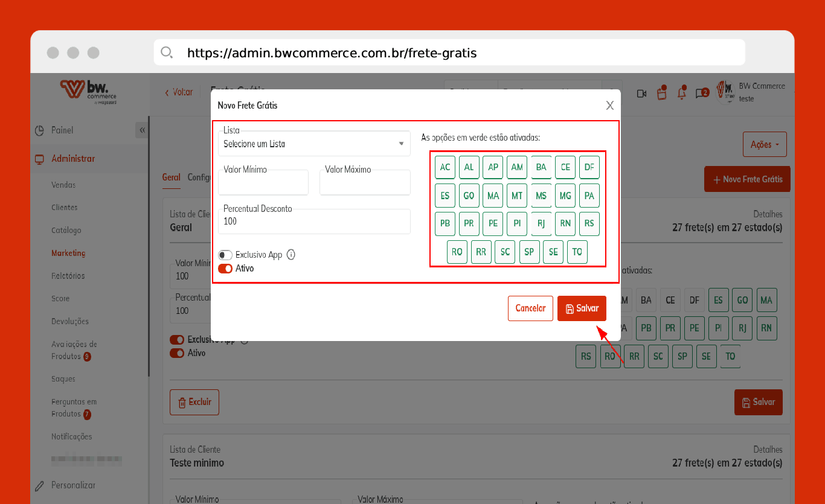Toggle state RJ in the dialog
The height and width of the screenshot is (504, 825).
541,223
